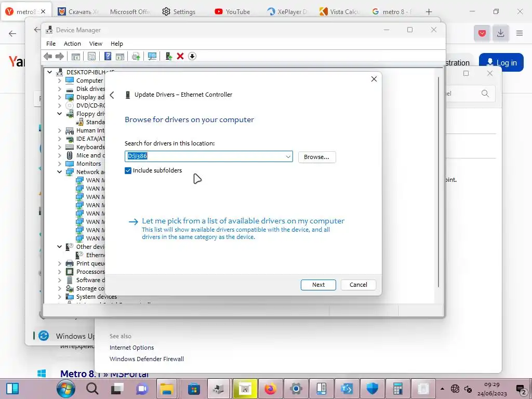
Task: Click the Forward arrow in Device Manager toolbar
Action: tap(60, 56)
